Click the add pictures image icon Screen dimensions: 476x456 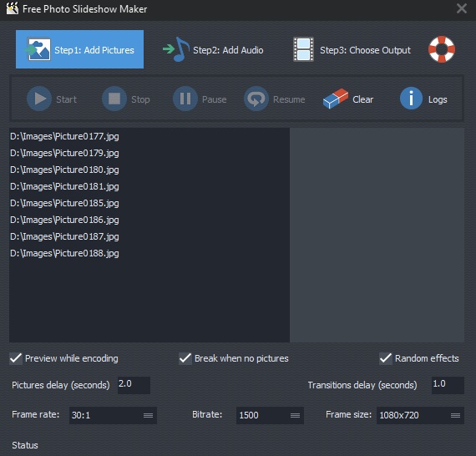[x=38, y=49]
